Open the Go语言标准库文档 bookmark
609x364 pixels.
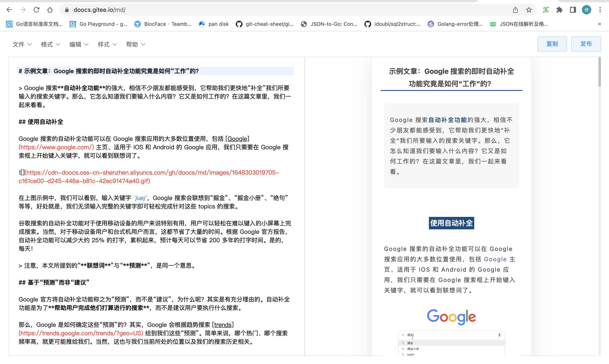tap(34, 24)
